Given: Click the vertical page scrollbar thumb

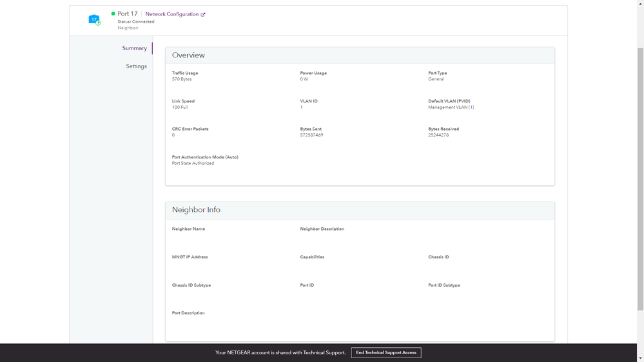Looking at the screenshot, I should pyautogui.click(x=640, y=193).
